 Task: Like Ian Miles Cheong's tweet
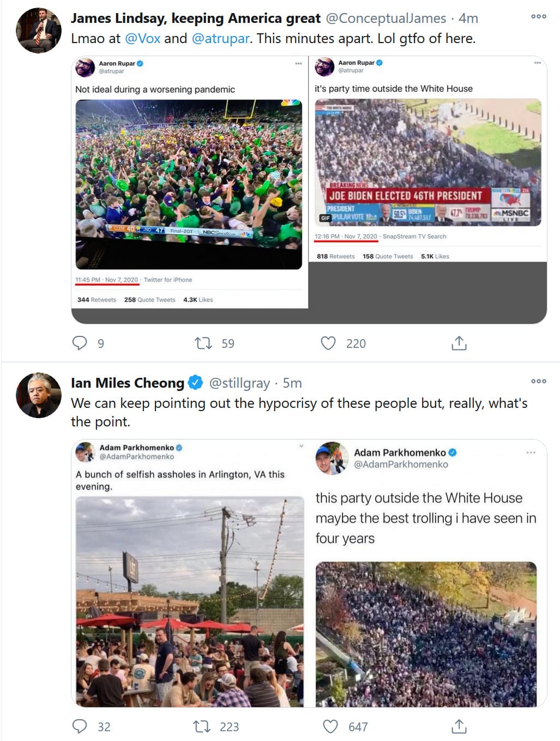pyautogui.click(x=330, y=726)
